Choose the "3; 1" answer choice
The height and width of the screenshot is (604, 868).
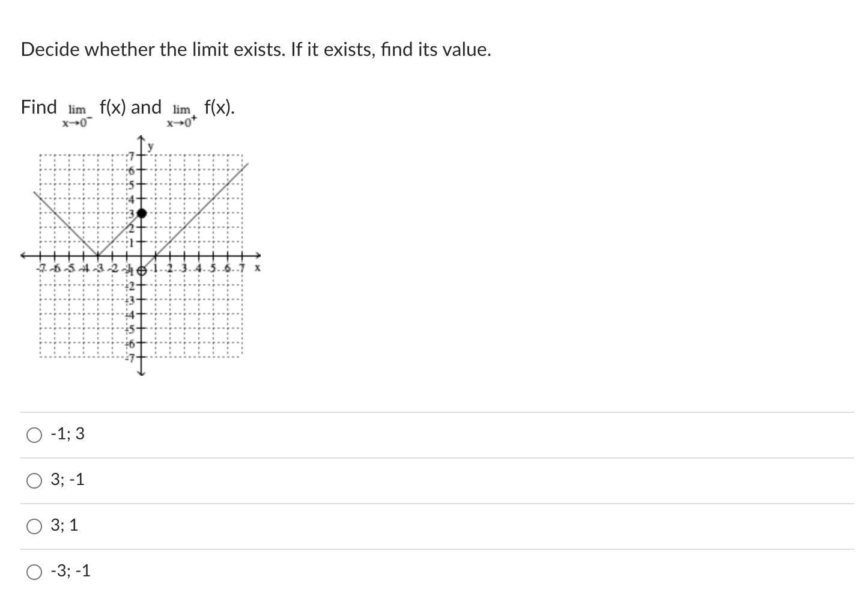pyautogui.click(x=34, y=525)
